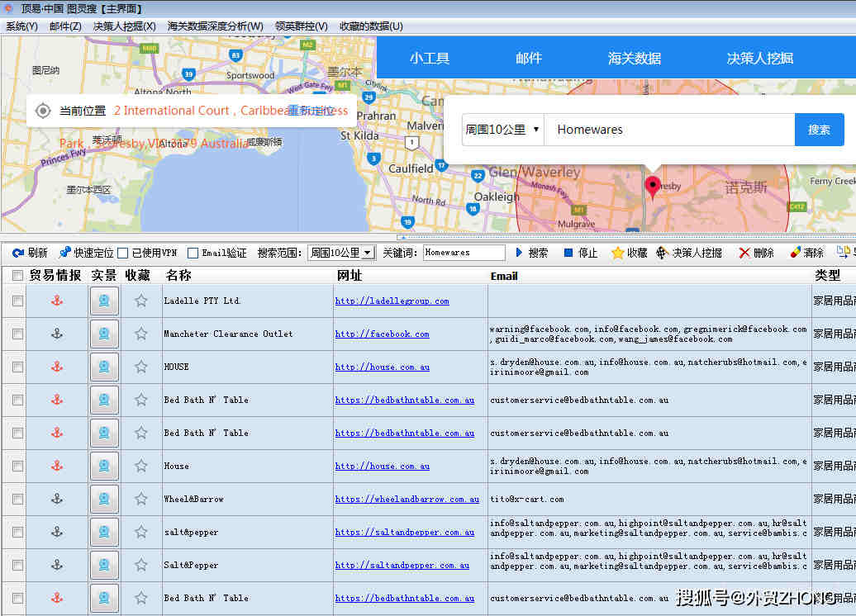Click the red anchor icon for HOUSE row
The image size is (856, 616).
[57, 367]
